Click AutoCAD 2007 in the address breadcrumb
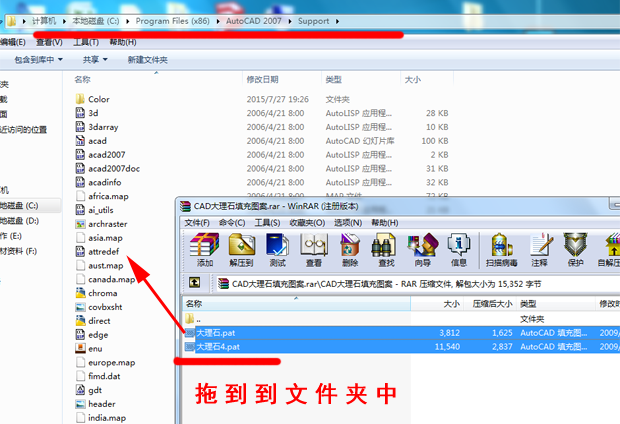 pyautogui.click(x=253, y=21)
